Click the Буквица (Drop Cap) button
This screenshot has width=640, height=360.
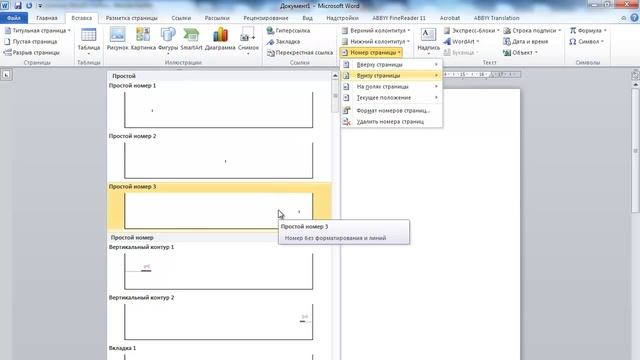[460, 53]
